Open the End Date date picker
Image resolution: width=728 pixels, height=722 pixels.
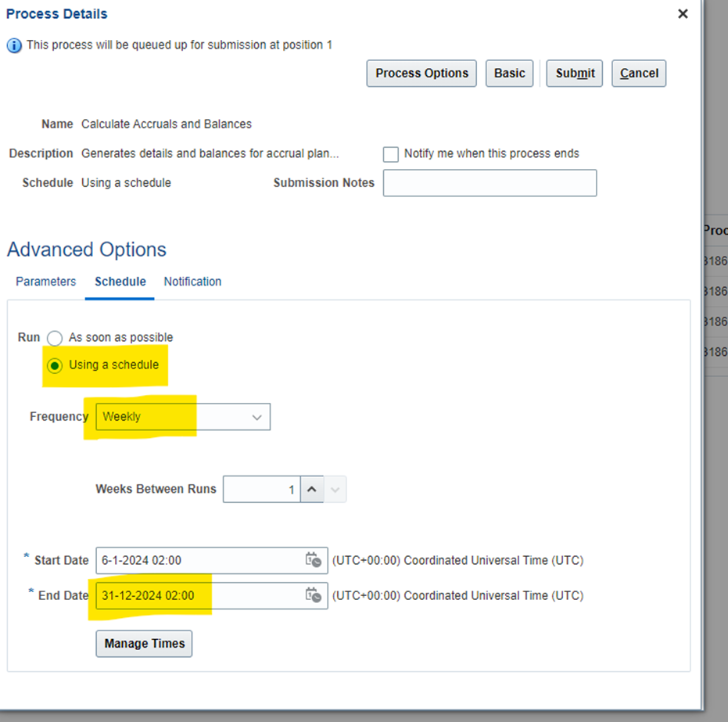314,595
